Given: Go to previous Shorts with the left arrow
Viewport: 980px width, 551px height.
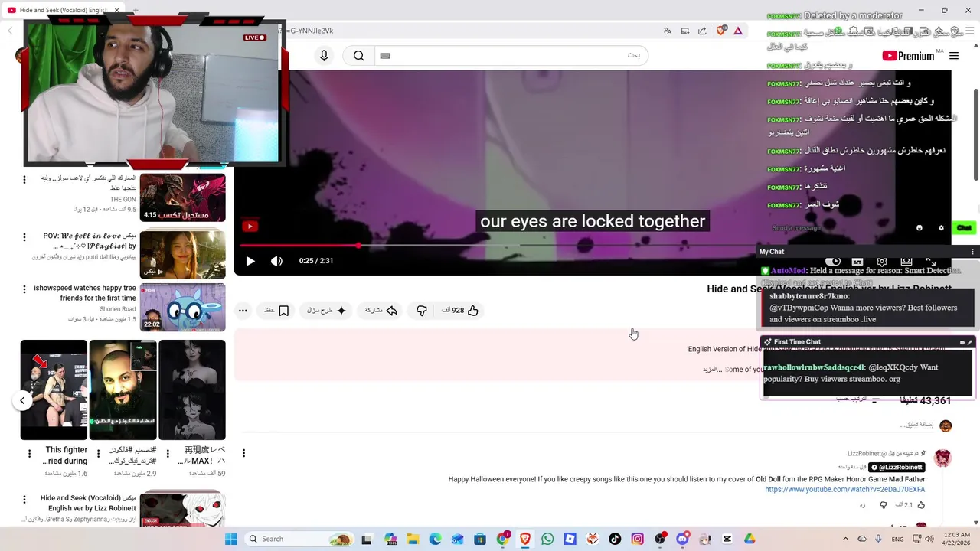Looking at the screenshot, I should pos(22,400).
